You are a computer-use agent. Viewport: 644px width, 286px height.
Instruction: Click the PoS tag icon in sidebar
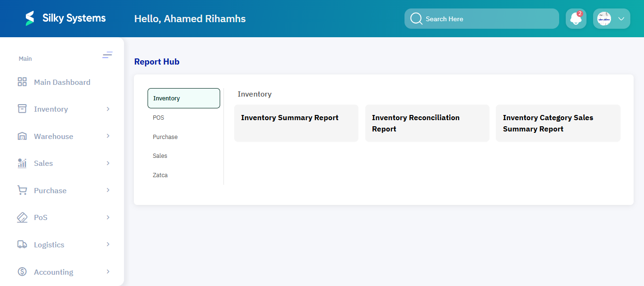pos(22,217)
